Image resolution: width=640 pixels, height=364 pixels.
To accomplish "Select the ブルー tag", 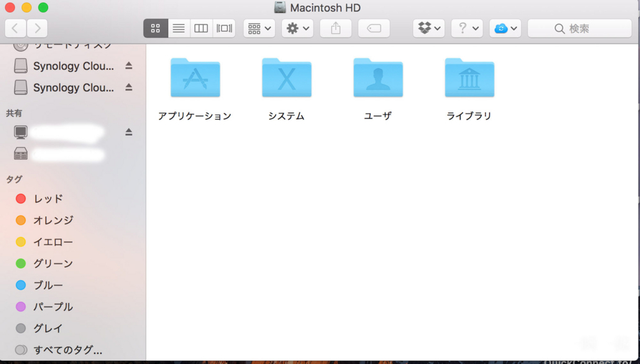I will pyautogui.click(x=39, y=285).
